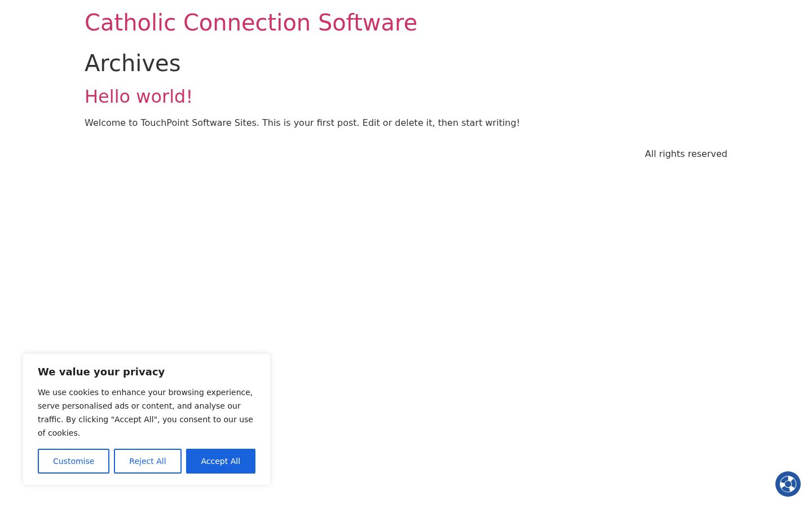812x508 pixels.
Task: Reject all cookies
Action: (x=148, y=461)
